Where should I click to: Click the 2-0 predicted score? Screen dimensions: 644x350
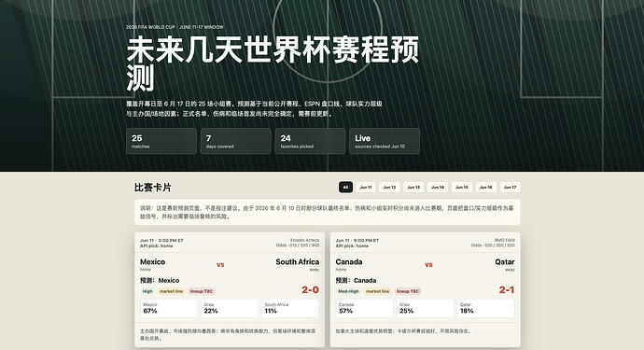pyautogui.click(x=310, y=289)
